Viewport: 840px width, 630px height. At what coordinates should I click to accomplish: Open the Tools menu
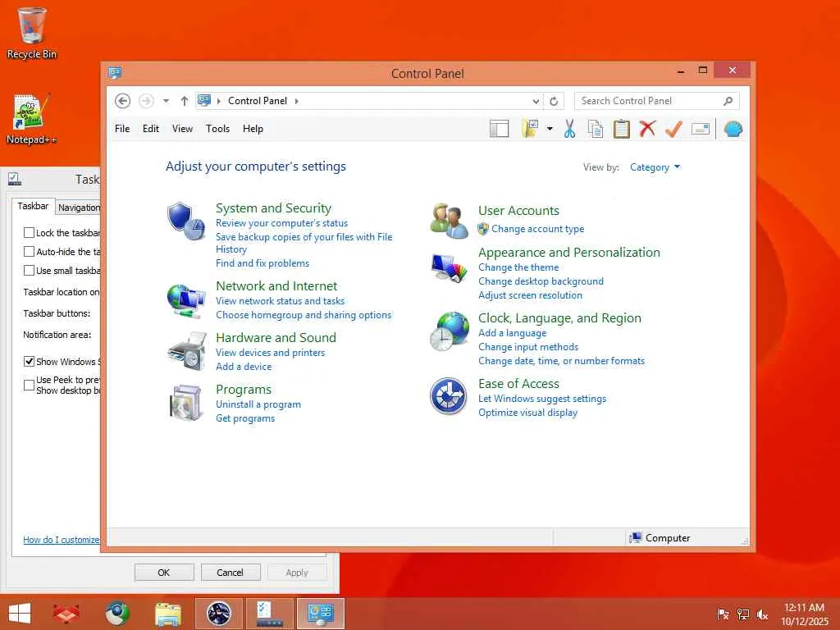[217, 129]
